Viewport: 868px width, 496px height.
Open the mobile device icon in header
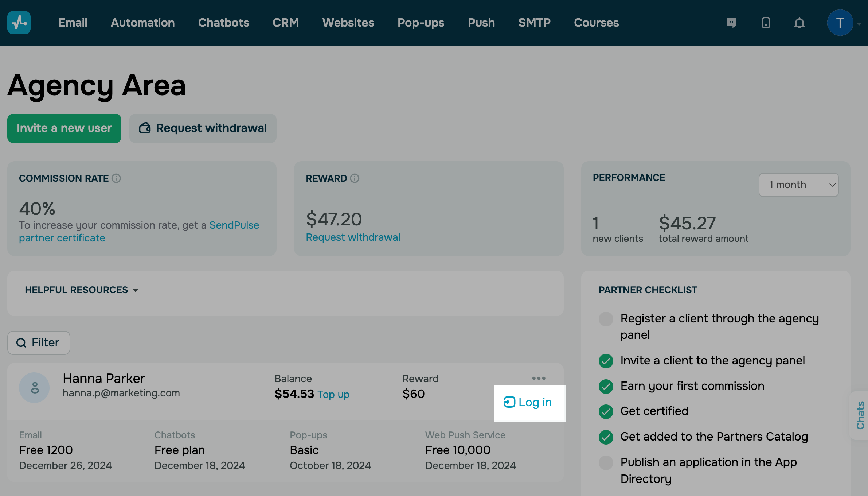click(766, 23)
